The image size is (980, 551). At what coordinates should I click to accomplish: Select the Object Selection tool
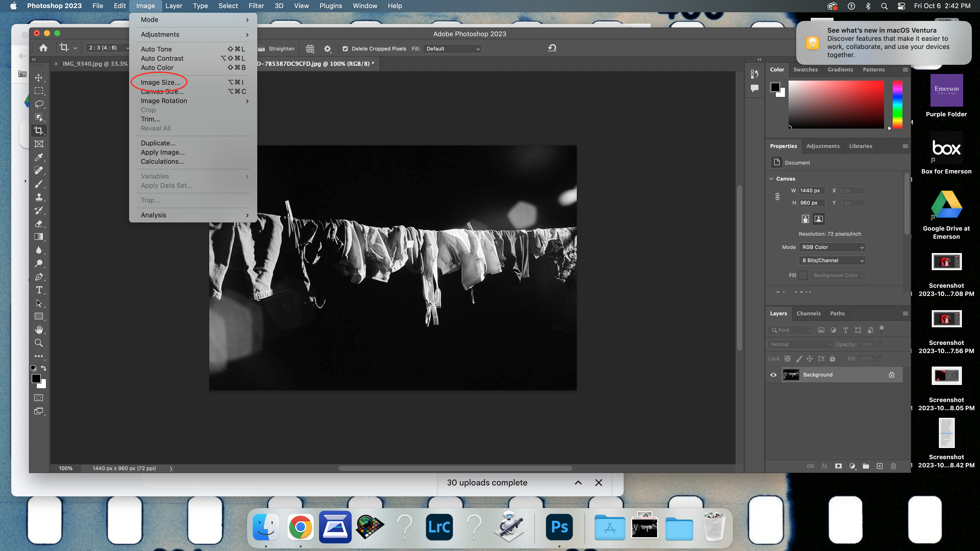point(39,117)
